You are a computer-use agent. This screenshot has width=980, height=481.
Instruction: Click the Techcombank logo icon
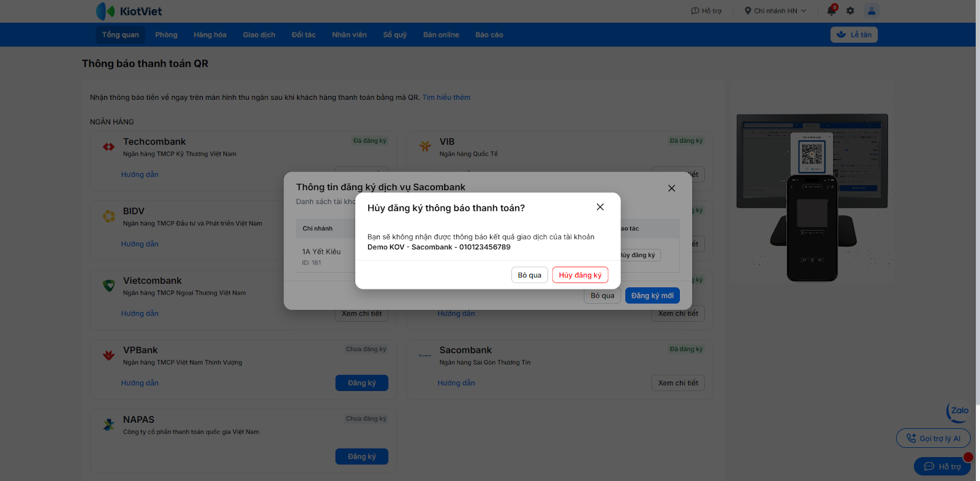[109, 146]
